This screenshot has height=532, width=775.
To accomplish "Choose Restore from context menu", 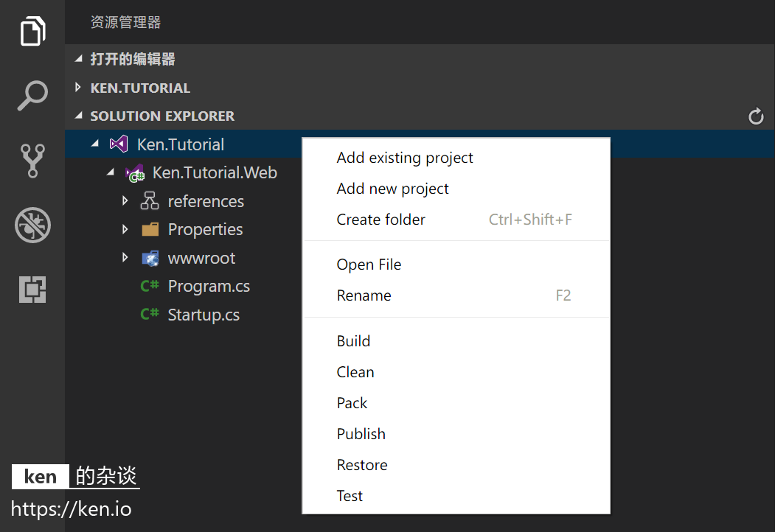I will pos(456,465).
